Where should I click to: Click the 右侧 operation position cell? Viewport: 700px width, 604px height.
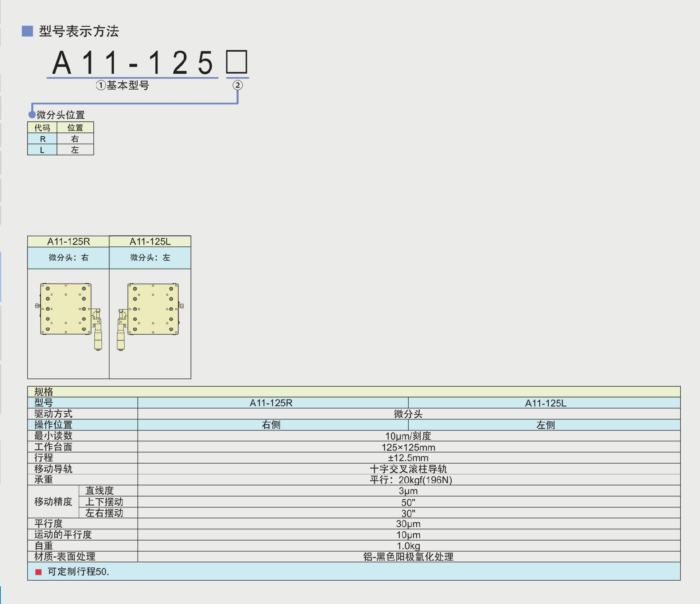271,425
